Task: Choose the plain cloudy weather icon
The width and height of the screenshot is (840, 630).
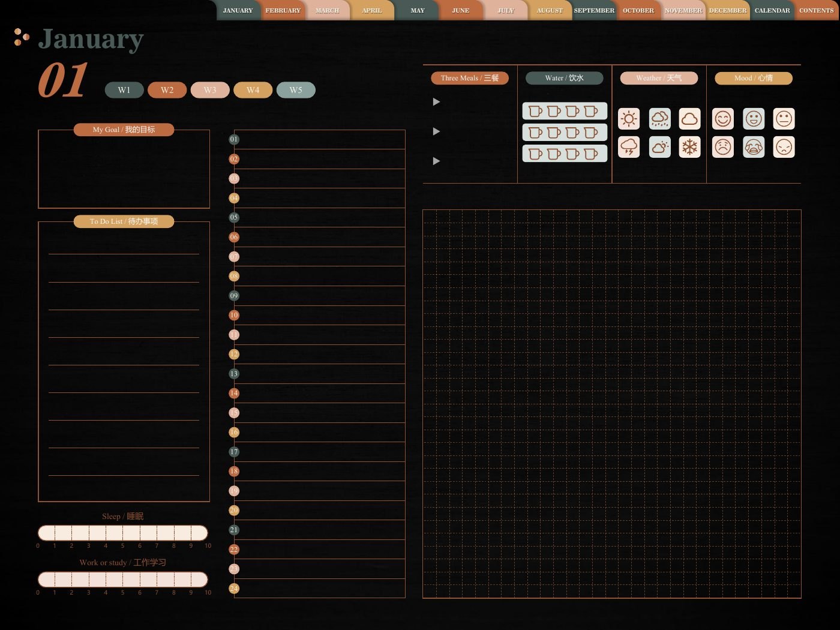Action: pyautogui.click(x=690, y=119)
